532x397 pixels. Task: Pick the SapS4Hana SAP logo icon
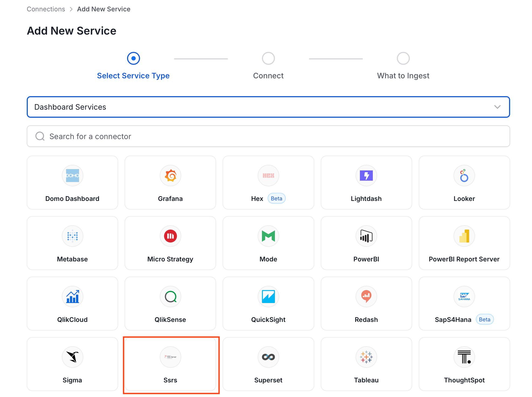[464, 297]
